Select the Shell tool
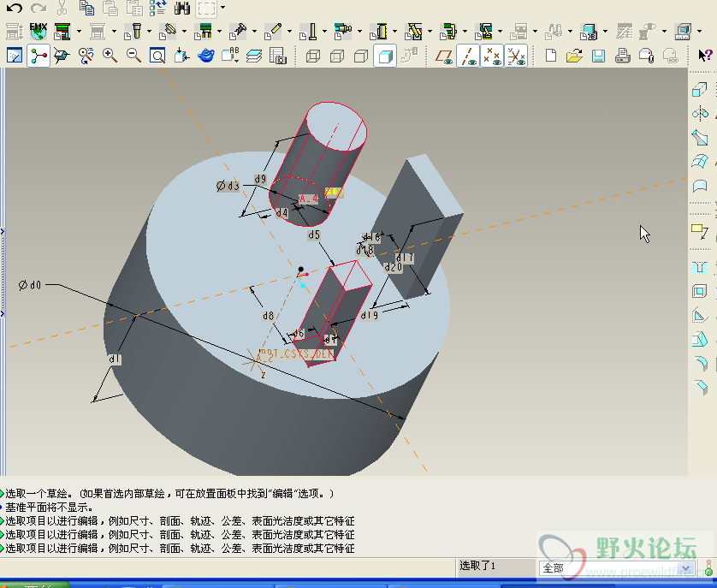717x588 pixels. (700, 291)
